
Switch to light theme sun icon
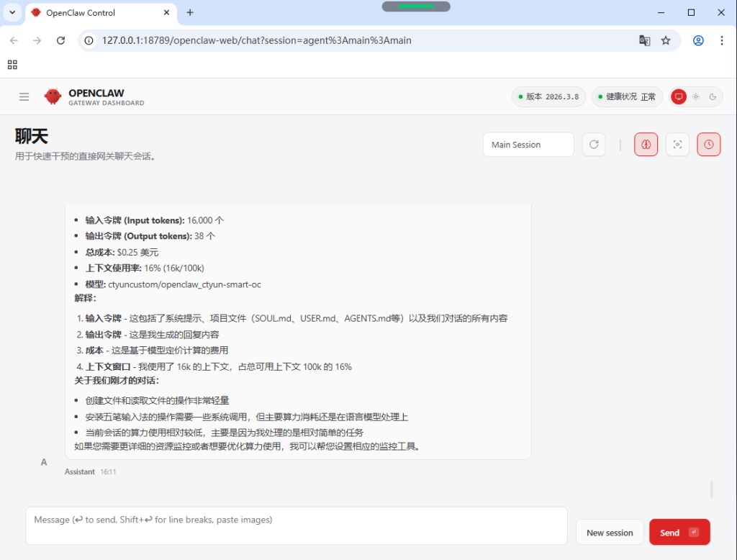695,96
